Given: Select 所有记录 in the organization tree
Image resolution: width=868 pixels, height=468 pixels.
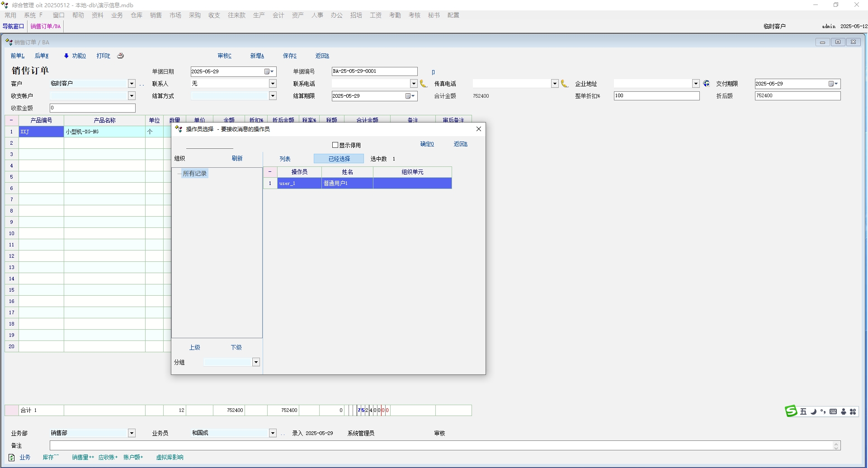Looking at the screenshot, I should 194,174.
